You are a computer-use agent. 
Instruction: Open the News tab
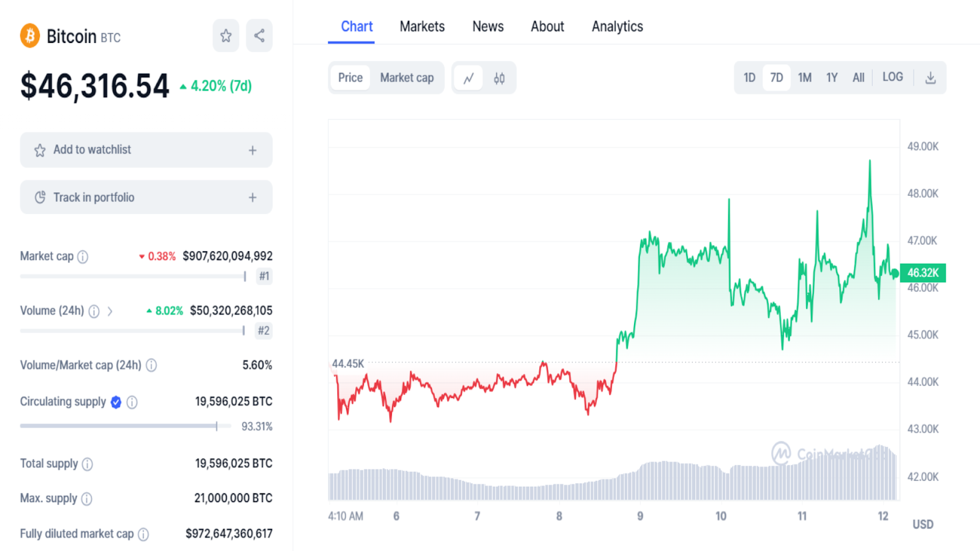[x=488, y=26]
